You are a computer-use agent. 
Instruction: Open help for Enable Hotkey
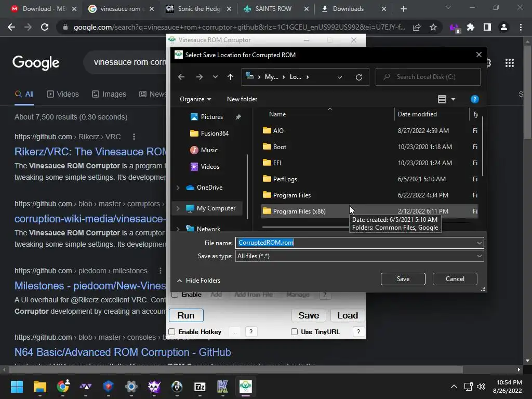click(251, 332)
